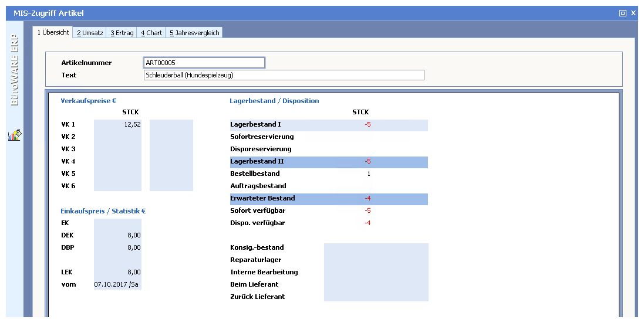Click the Erwarteter Bestand row
644x323 pixels.
click(328, 198)
